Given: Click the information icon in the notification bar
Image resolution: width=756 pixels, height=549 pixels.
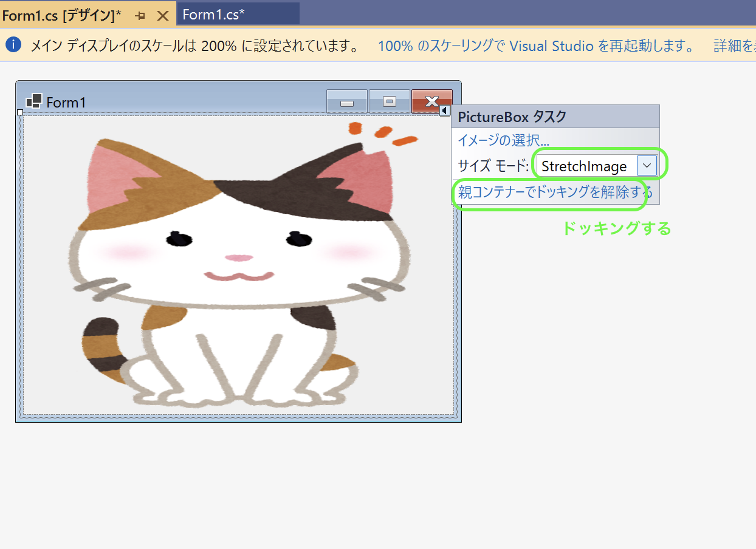Looking at the screenshot, I should pos(13,45).
